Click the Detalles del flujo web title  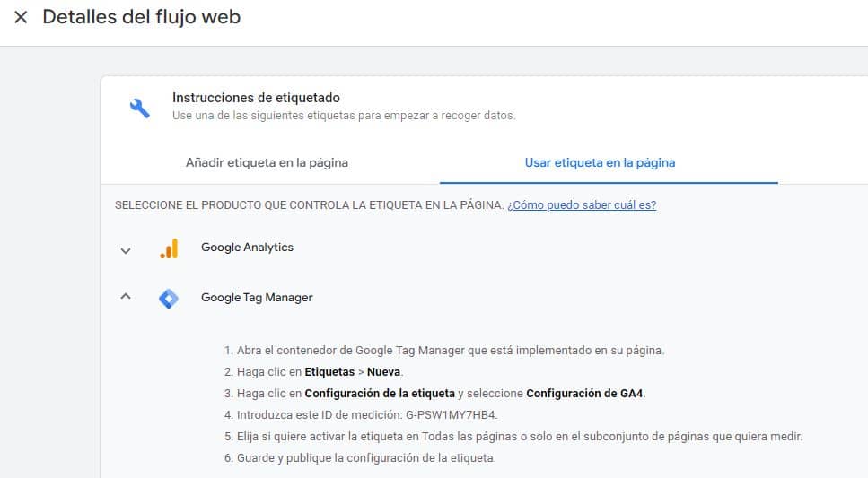pyautogui.click(x=142, y=17)
